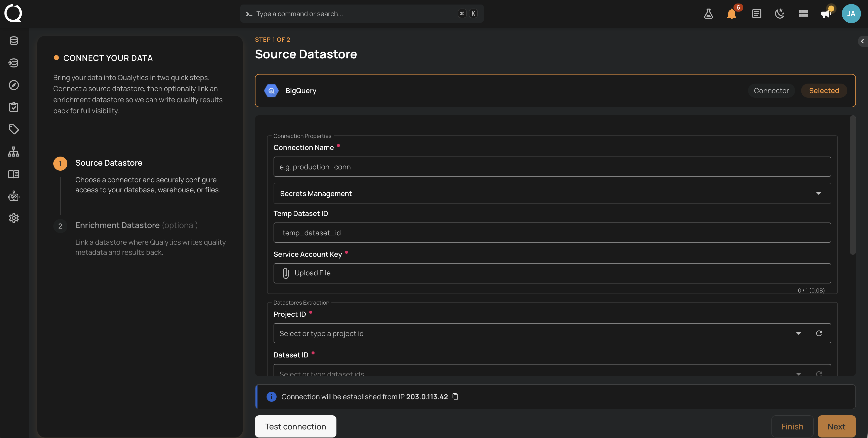Viewport: 868px width, 438px height.
Task: Open the tags sidebar icon
Action: [x=14, y=129]
